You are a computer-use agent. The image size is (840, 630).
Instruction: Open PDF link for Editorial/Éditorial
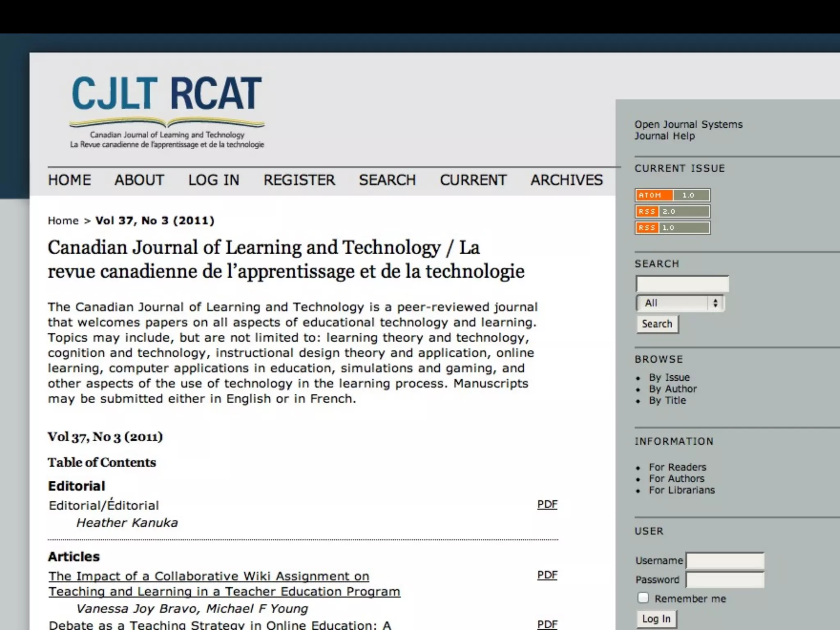tap(547, 504)
